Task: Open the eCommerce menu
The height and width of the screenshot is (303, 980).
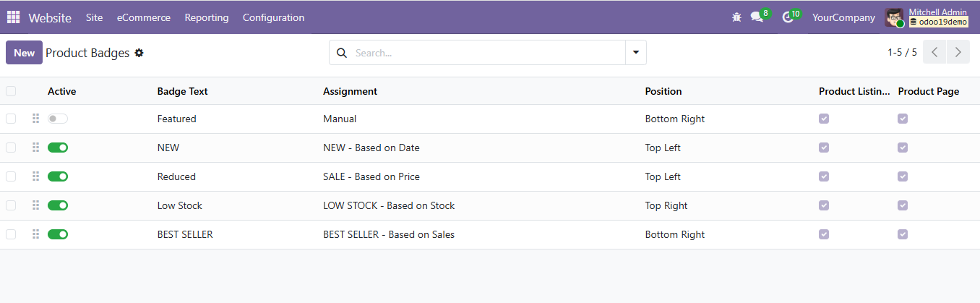Action: pyautogui.click(x=144, y=17)
